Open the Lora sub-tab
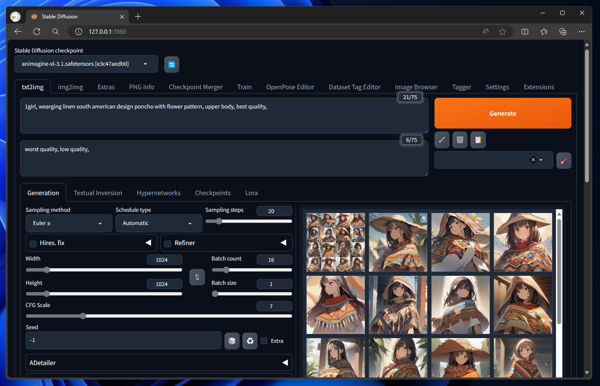The height and width of the screenshot is (386, 600). point(251,193)
